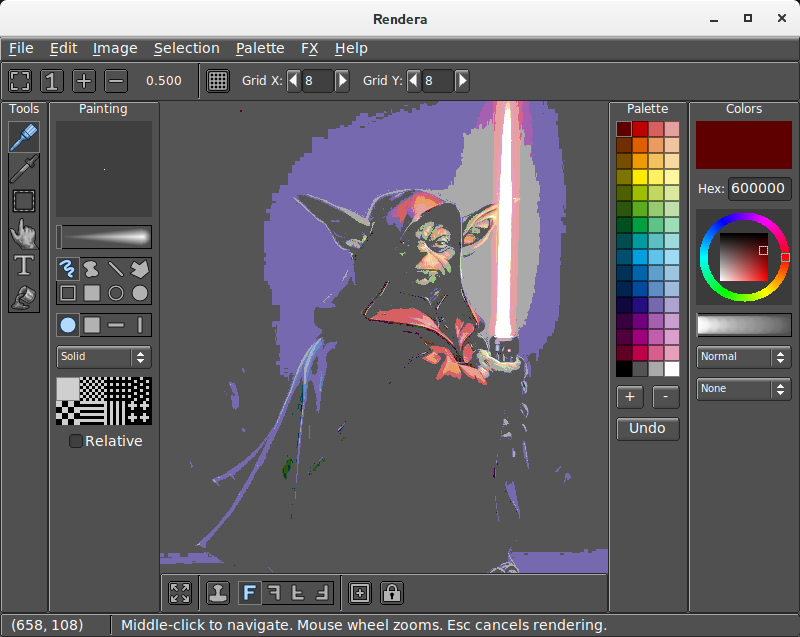The width and height of the screenshot is (800, 637).
Task: Click the clone stamp icon below canvas
Action: point(218,592)
